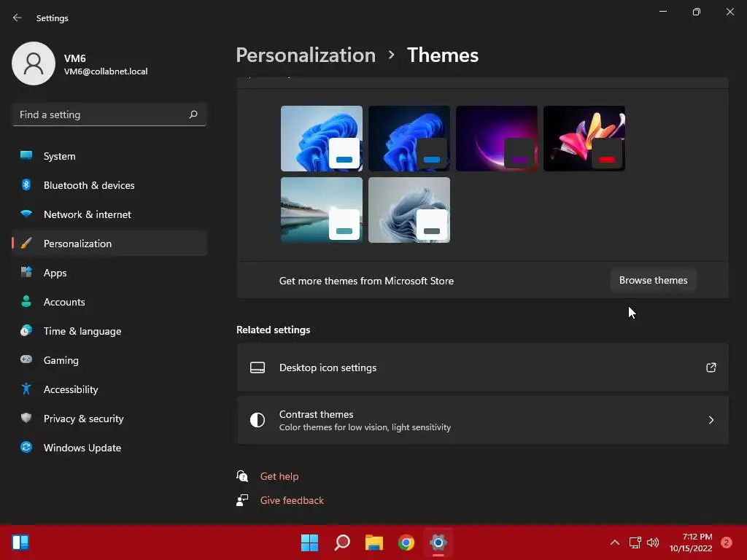Apply the colorful Captured Motion flower theme
The height and width of the screenshot is (560, 747).
pyautogui.click(x=584, y=139)
